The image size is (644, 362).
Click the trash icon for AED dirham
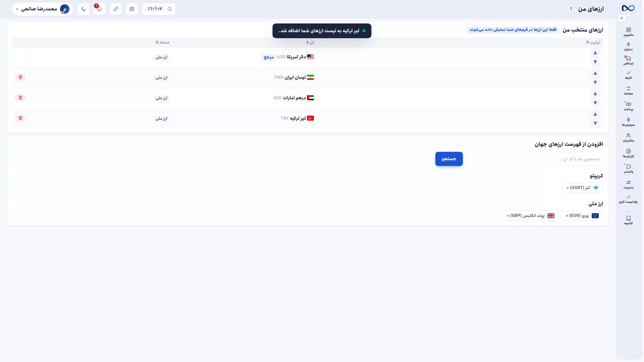tap(21, 98)
